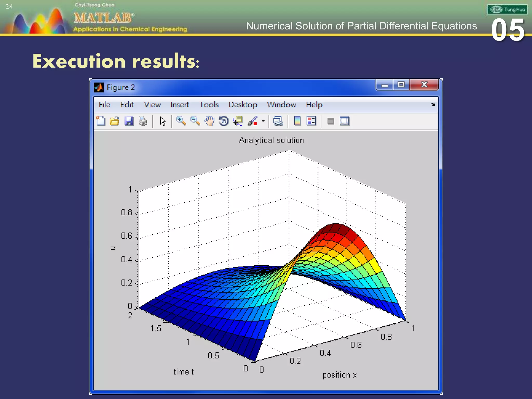Maximize the Figure 2 window
The image size is (532, 399).
coord(401,85)
